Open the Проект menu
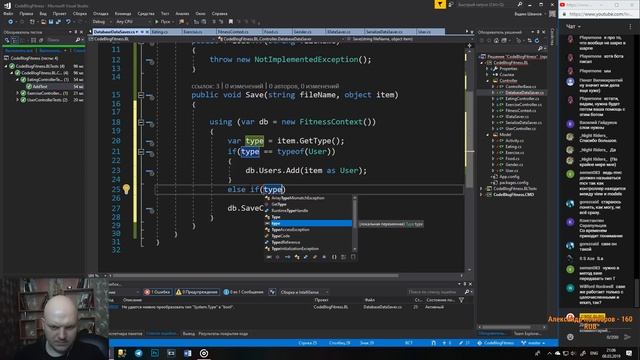This screenshot has height=360, width=640. [x=59, y=13]
